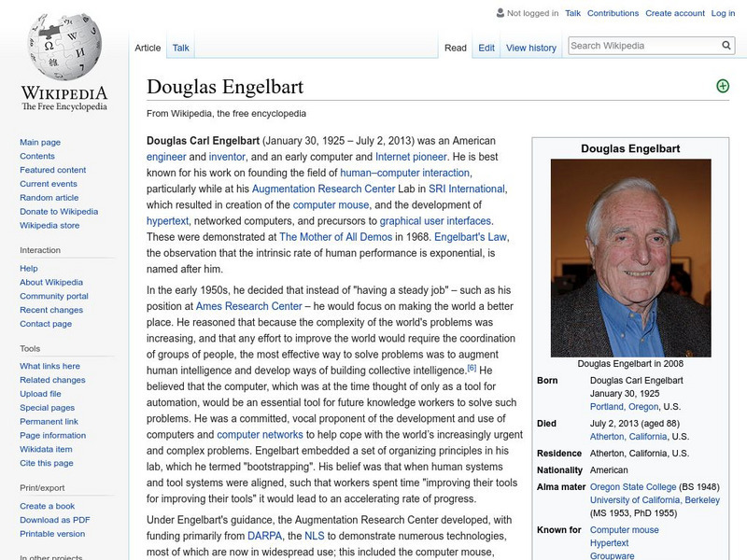Open the Article tab
The height and width of the screenshot is (560, 747).
click(x=148, y=48)
